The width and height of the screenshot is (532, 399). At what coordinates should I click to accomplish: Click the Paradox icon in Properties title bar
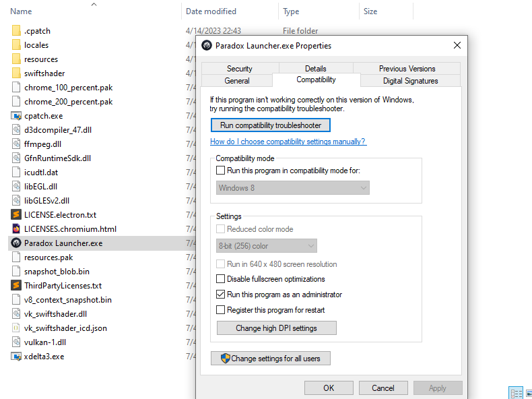(207, 45)
